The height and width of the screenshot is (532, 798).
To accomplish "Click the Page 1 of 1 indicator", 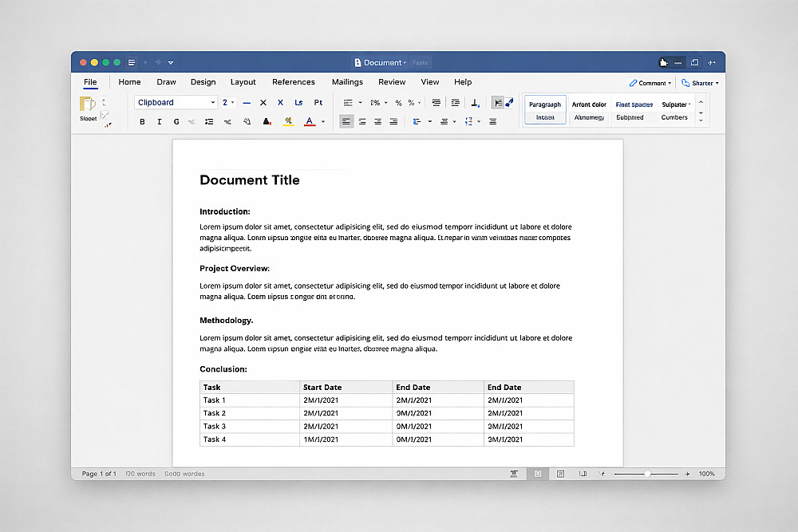I will coord(99,474).
